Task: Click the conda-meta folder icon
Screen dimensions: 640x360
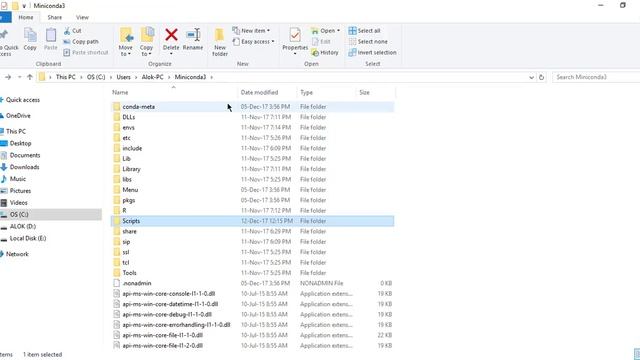Action: (117, 107)
